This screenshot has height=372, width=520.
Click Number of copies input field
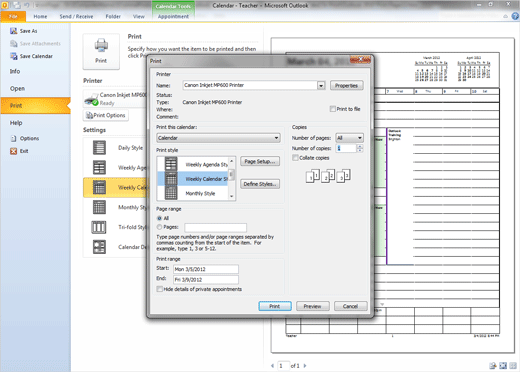(346, 148)
